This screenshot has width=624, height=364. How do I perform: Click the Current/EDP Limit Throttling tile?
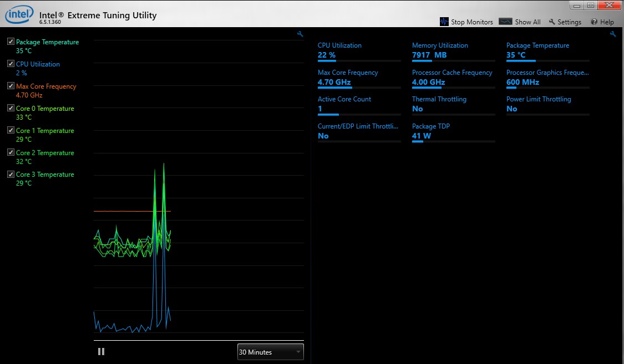359,132
